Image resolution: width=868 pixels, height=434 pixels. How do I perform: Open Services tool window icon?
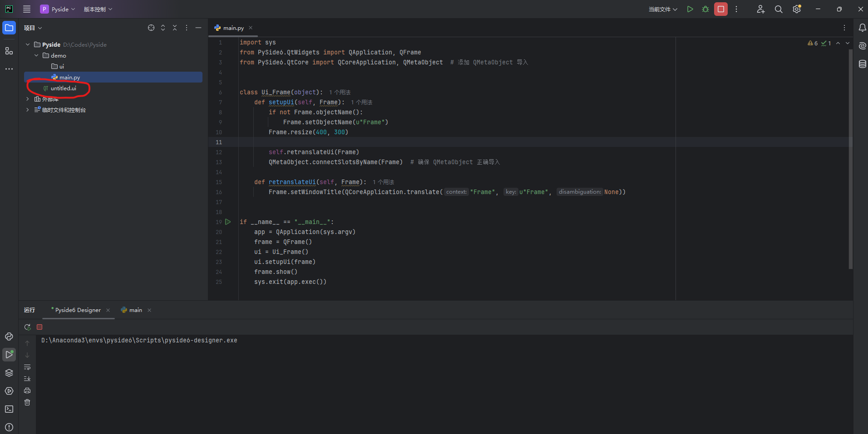[9, 391]
